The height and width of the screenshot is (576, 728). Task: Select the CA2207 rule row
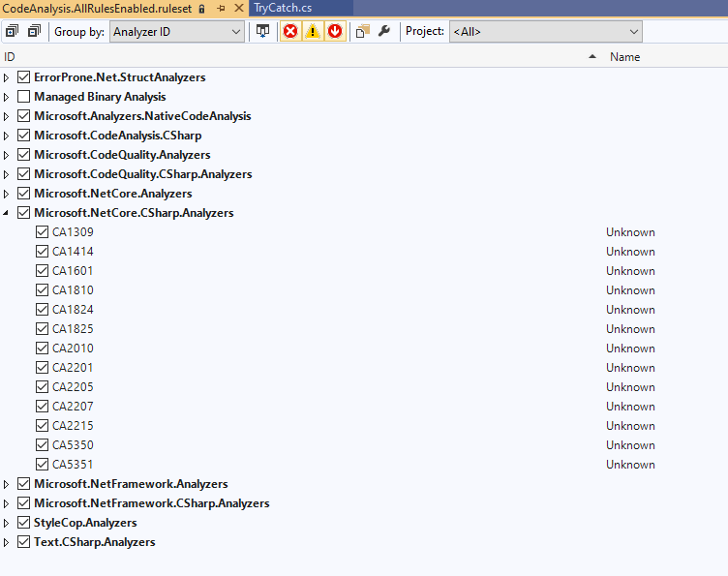[364, 407]
